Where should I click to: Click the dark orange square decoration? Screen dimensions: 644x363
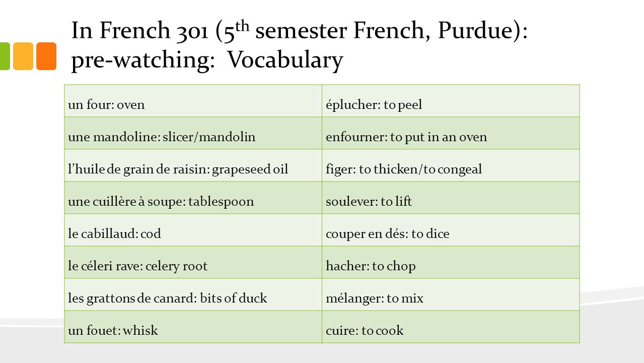coord(46,56)
